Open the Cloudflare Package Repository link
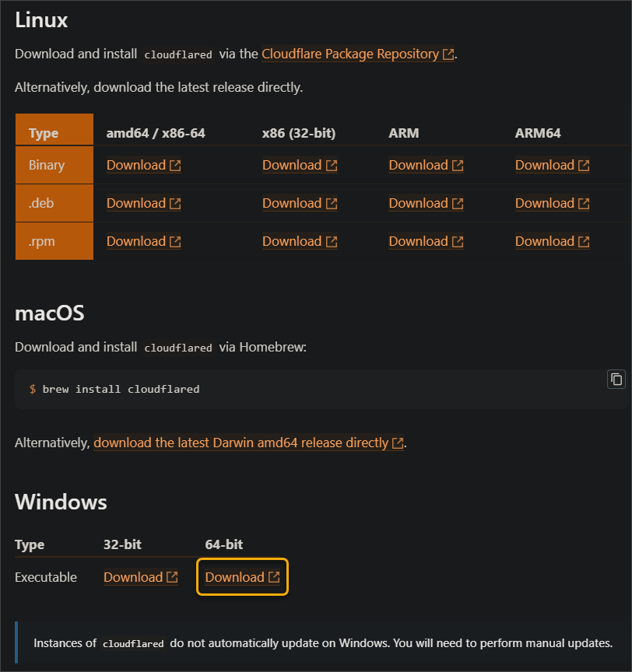The image size is (632, 672). [x=357, y=54]
